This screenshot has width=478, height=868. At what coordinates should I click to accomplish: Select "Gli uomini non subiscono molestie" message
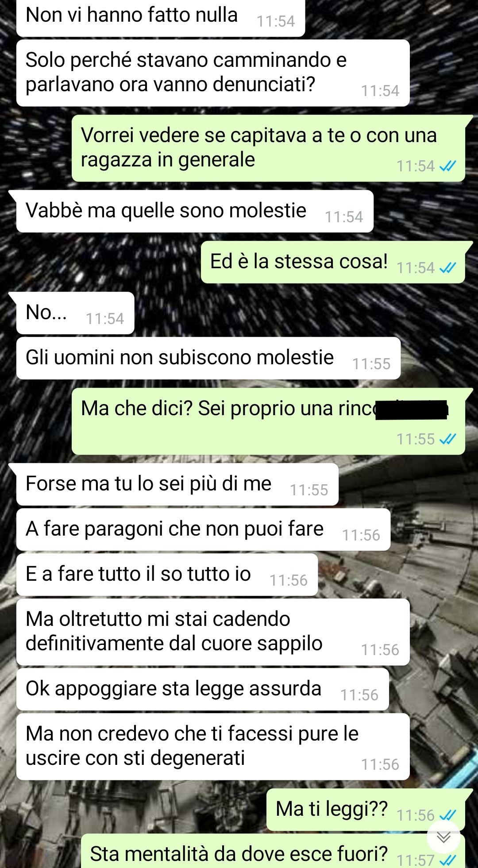208,358
